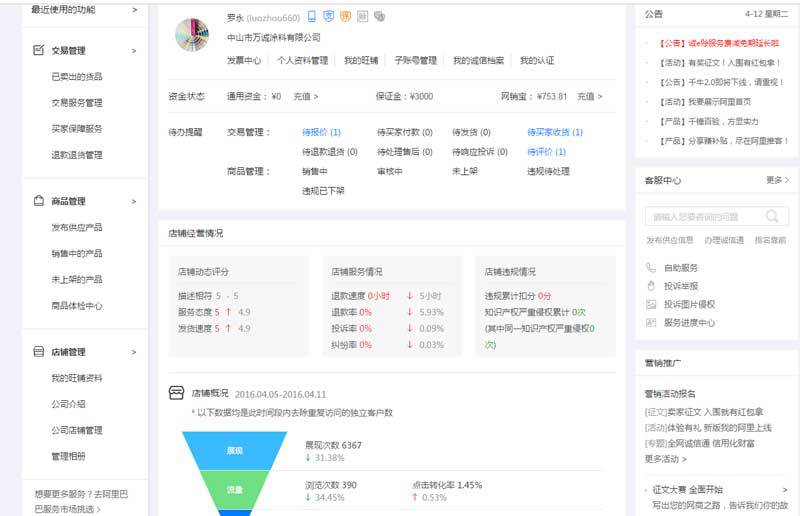Go to 子账号管理 tab
This screenshot has height=516, width=800.
[x=416, y=60]
